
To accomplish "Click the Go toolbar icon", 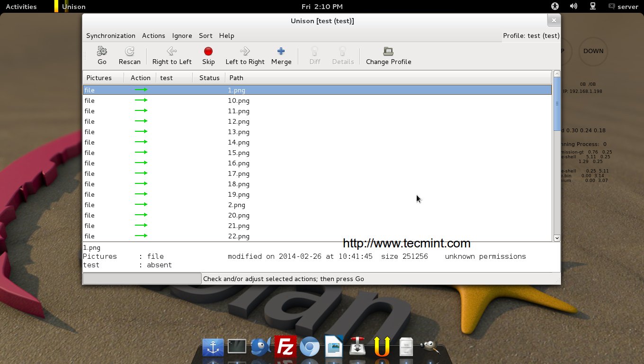I will [x=102, y=51].
